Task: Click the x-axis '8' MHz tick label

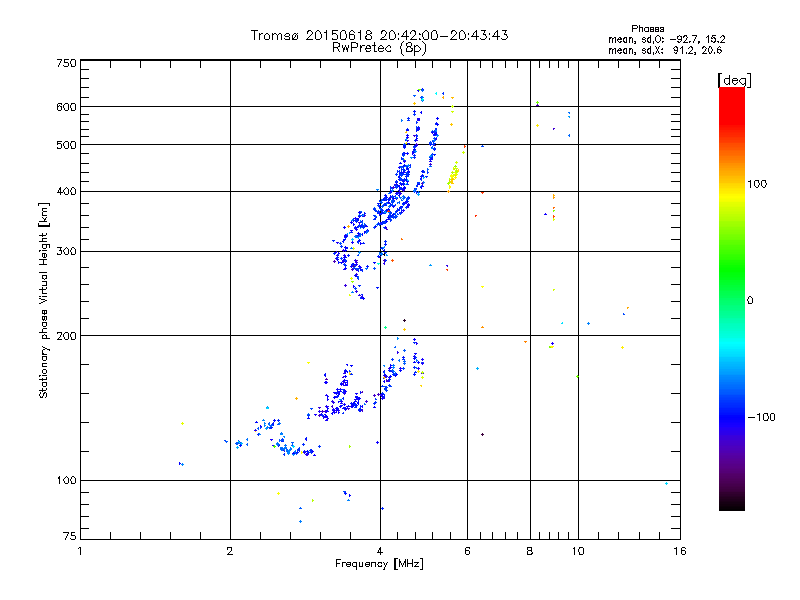Action: [x=530, y=551]
